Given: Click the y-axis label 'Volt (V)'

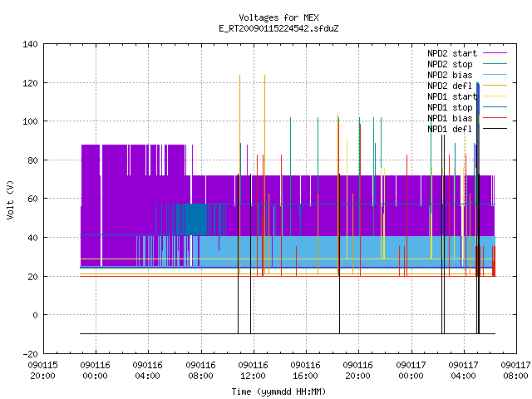Looking at the screenshot, I should [10, 199].
